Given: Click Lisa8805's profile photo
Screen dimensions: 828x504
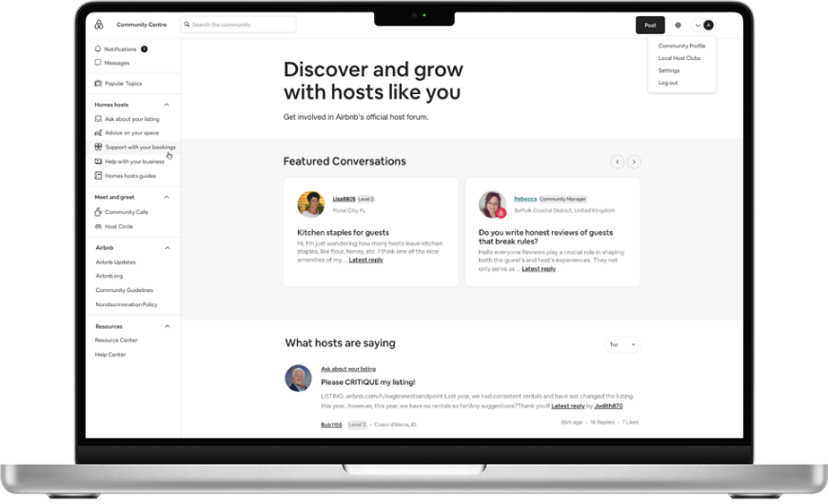Looking at the screenshot, I should click(x=311, y=204).
